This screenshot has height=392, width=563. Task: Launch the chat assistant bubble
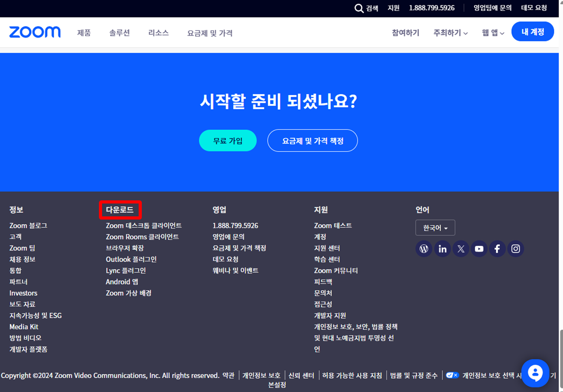pos(535,373)
